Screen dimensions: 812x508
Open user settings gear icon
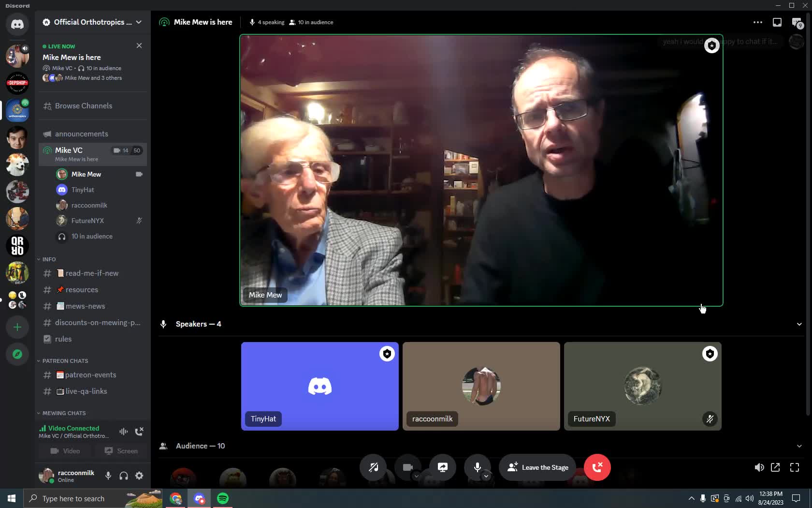coord(139,476)
